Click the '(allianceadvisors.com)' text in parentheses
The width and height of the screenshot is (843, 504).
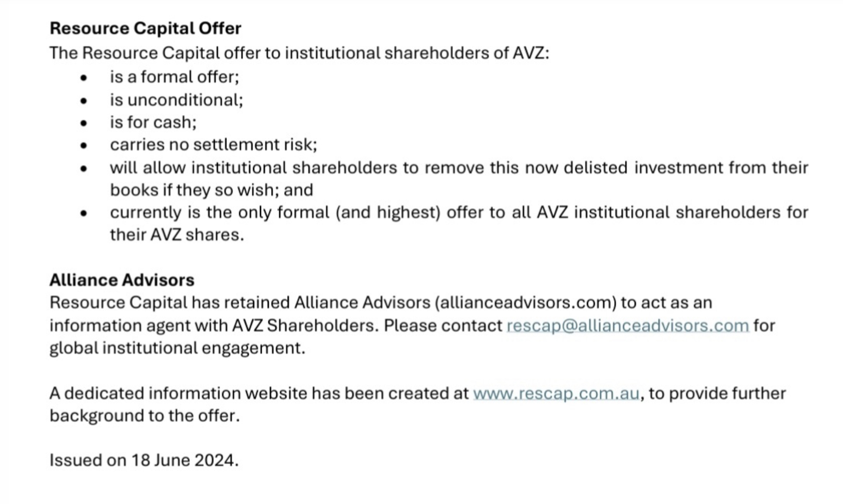pyautogui.click(x=525, y=302)
